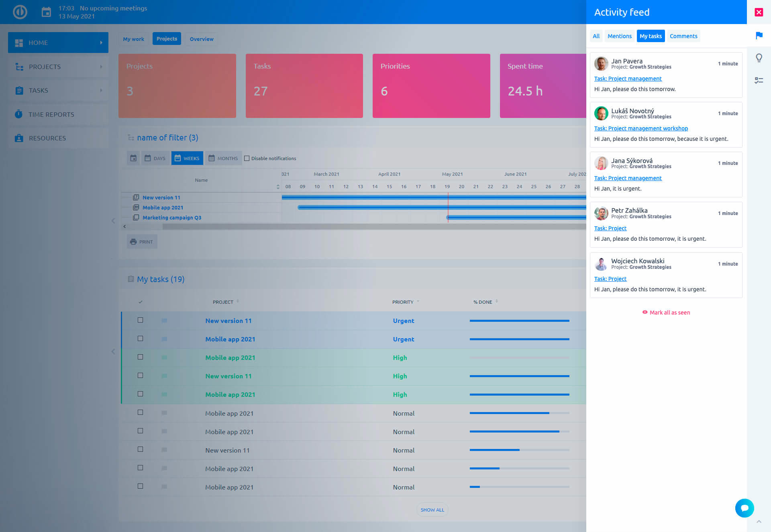Toggle Disable notifications checkbox
This screenshot has height=532, width=771.
[247, 158]
